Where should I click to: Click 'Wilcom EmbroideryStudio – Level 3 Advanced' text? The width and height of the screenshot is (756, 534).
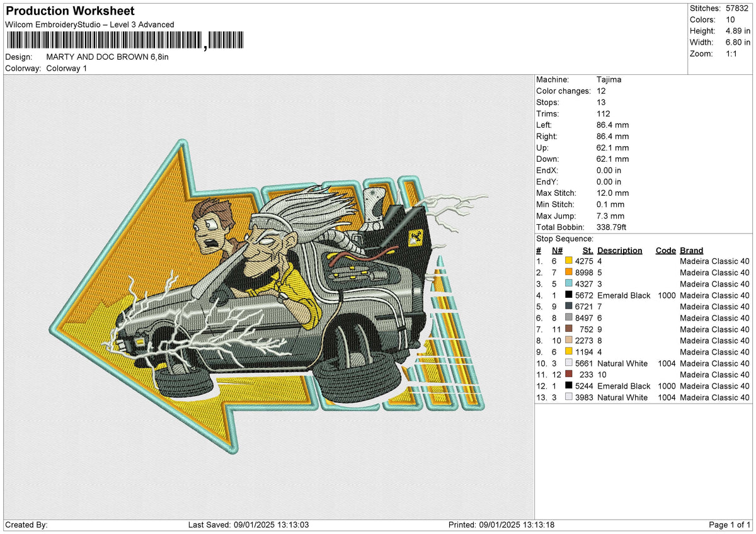point(89,25)
